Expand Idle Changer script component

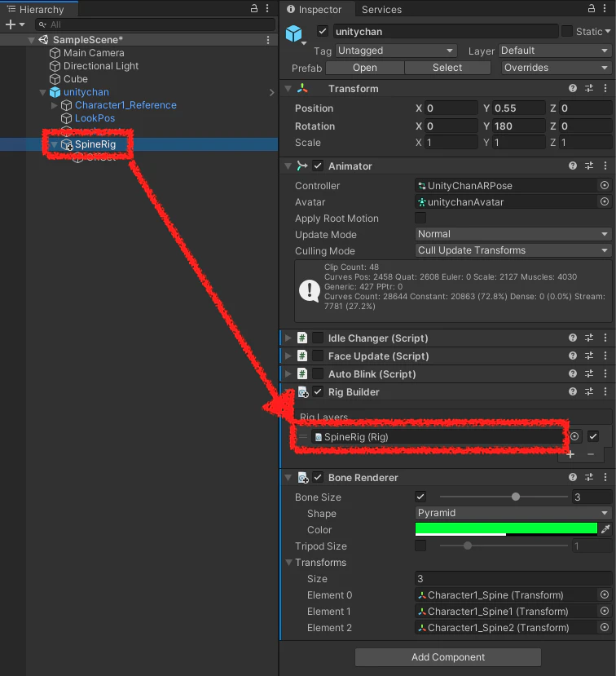pos(288,338)
